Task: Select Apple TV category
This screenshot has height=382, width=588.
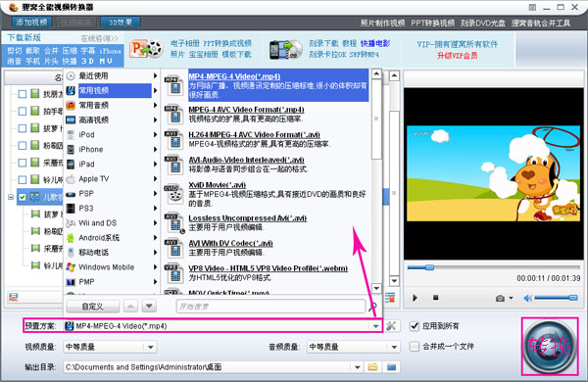Action: (109, 179)
